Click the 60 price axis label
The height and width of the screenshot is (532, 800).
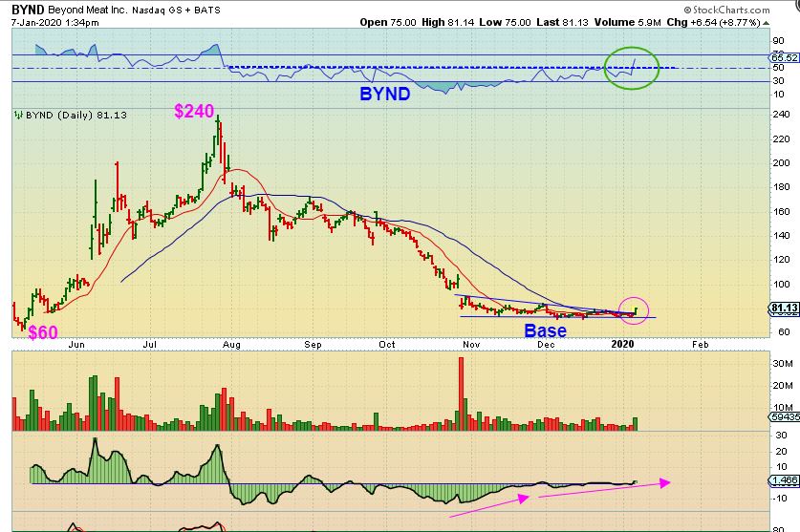tap(783, 332)
